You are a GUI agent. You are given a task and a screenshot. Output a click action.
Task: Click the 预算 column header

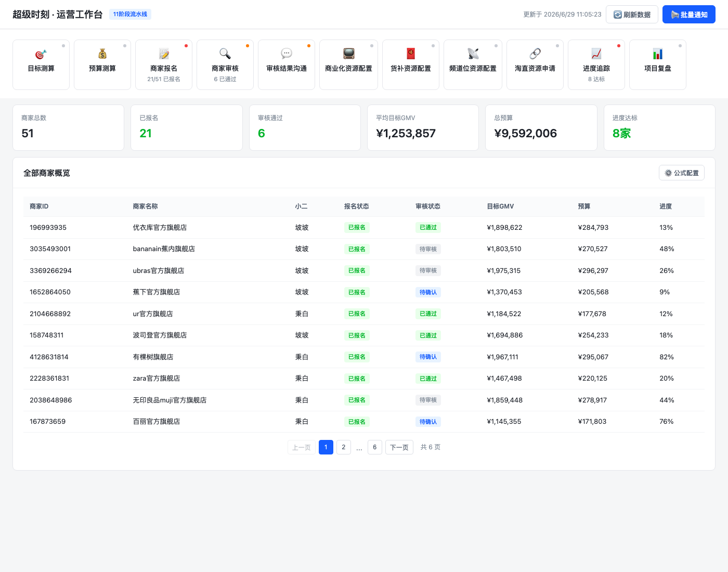pos(584,206)
